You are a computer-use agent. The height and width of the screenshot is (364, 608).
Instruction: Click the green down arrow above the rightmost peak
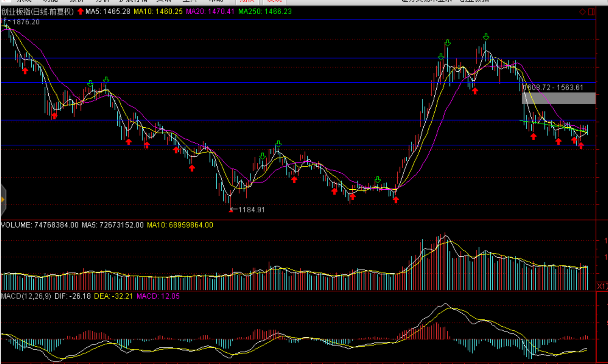pos(486,37)
